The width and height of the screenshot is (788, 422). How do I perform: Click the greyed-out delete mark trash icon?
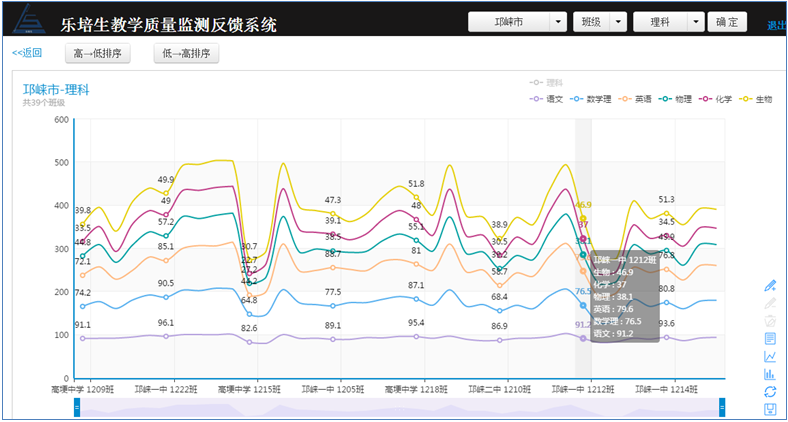[x=769, y=320]
